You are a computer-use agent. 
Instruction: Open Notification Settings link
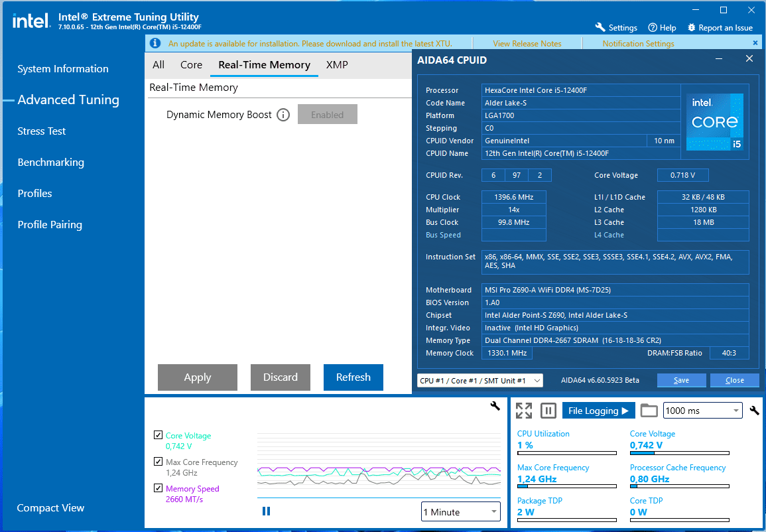[x=638, y=44]
